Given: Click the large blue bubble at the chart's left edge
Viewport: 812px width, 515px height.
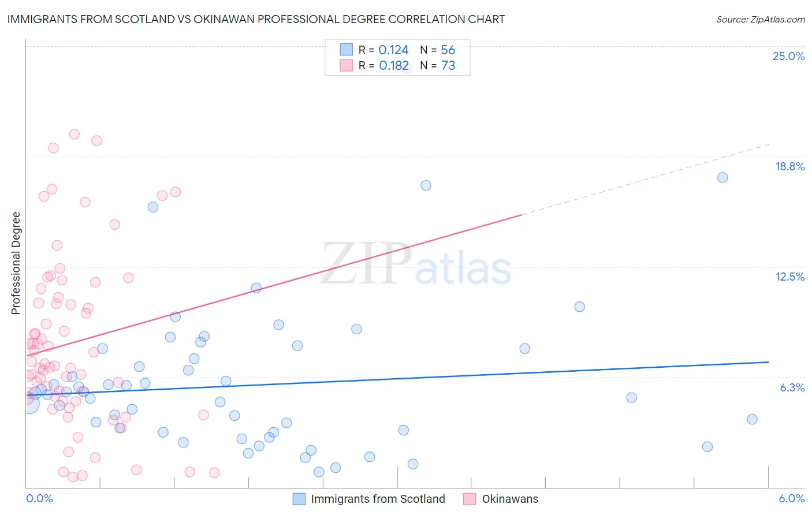Looking at the screenshot, I should [28, 403].
